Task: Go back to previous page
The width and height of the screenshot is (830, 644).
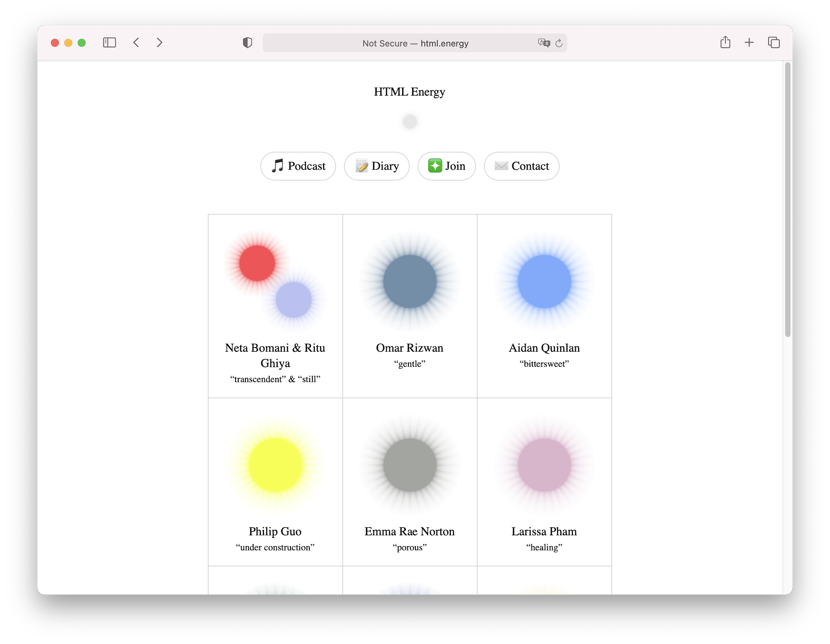Action: pyautogui.click(x=136, y=42)
